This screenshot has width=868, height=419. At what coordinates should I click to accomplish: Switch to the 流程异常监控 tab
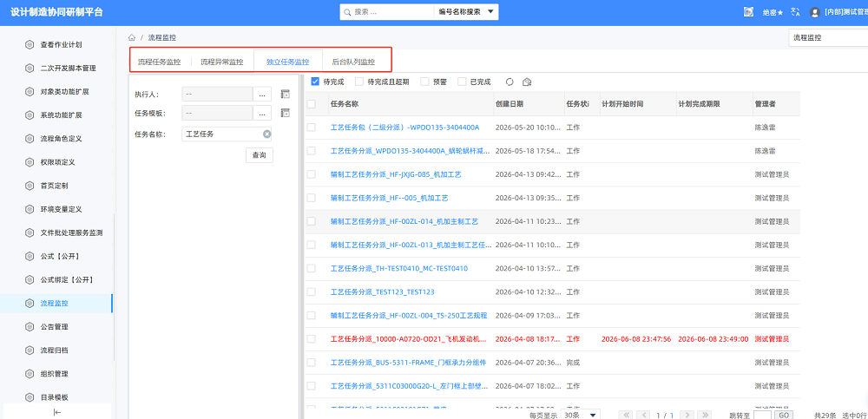click(x=222, y=62)
